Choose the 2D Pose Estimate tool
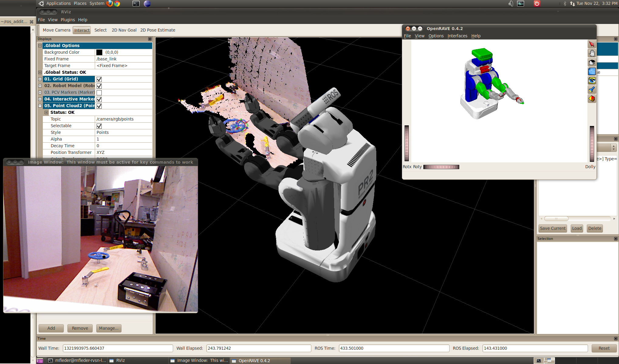 (x=158, y=30)
